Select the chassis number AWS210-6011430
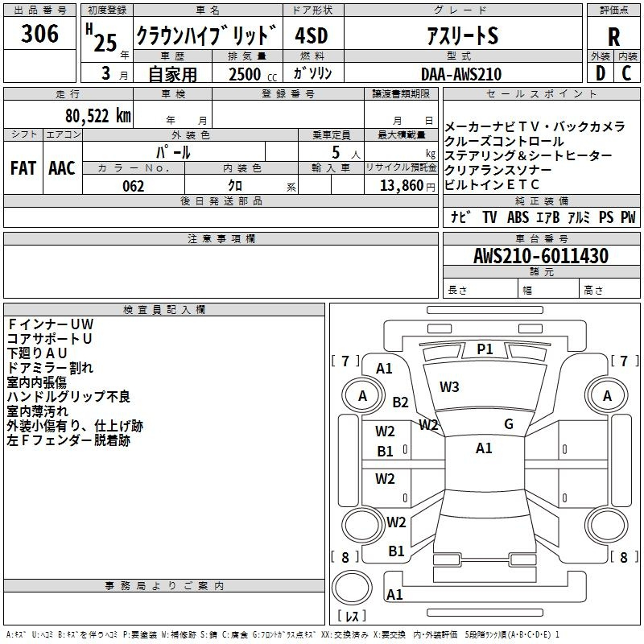This screenshot has height=644, width=644. [x=541, y=255]
